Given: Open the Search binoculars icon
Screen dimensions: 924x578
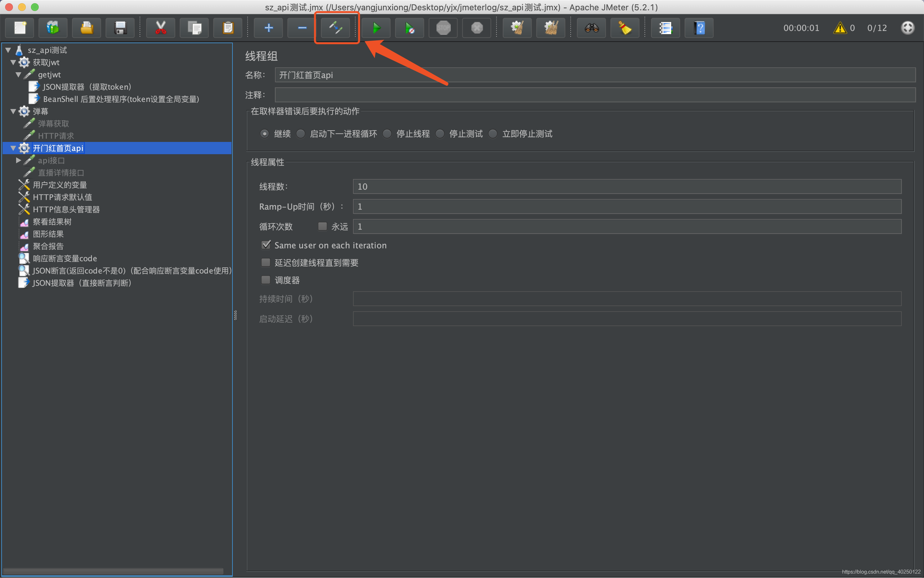Looking at the screenshot, I should coord(591,28).
